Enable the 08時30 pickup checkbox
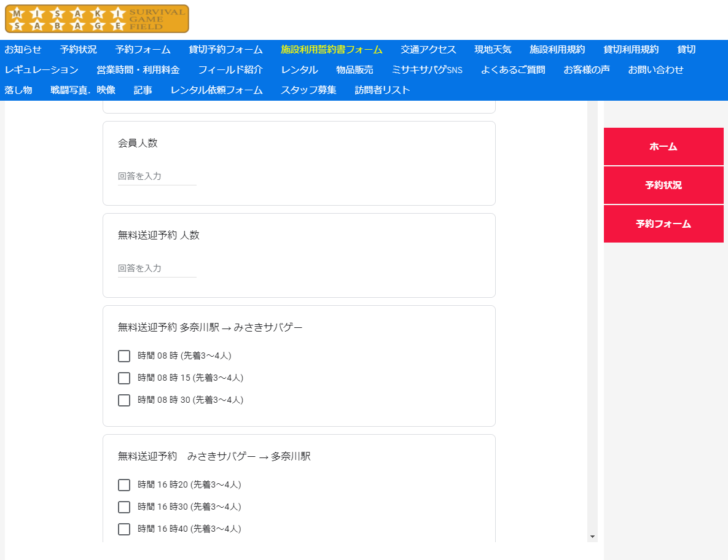Viewport: 728px width, 560px height. (x=124, y=400)
